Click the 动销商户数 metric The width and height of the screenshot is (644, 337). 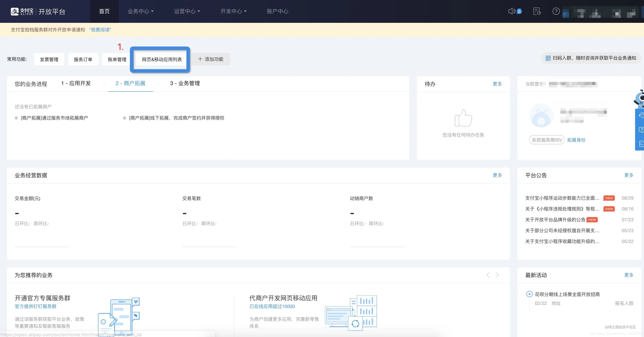pyautogui.click(x=361, y=198)
